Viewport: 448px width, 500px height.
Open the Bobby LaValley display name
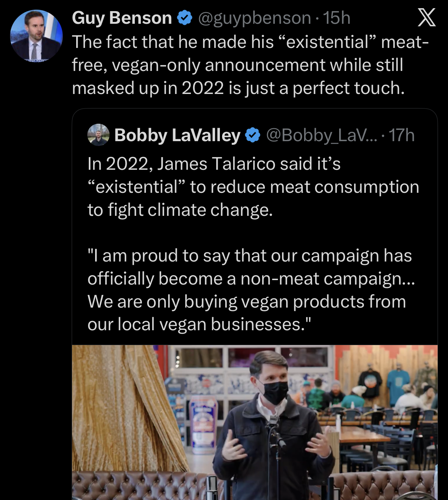tap(177, 135)
